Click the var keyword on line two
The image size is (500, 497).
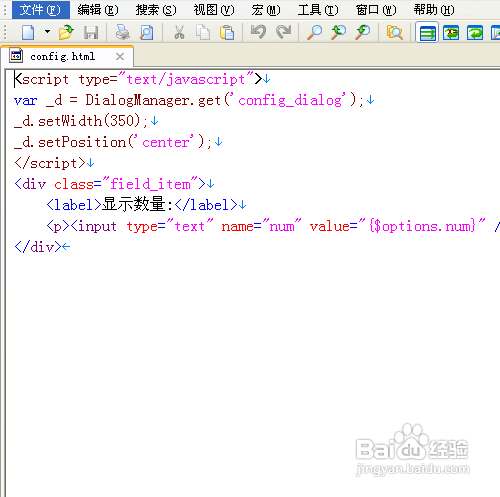coord(26,100)
